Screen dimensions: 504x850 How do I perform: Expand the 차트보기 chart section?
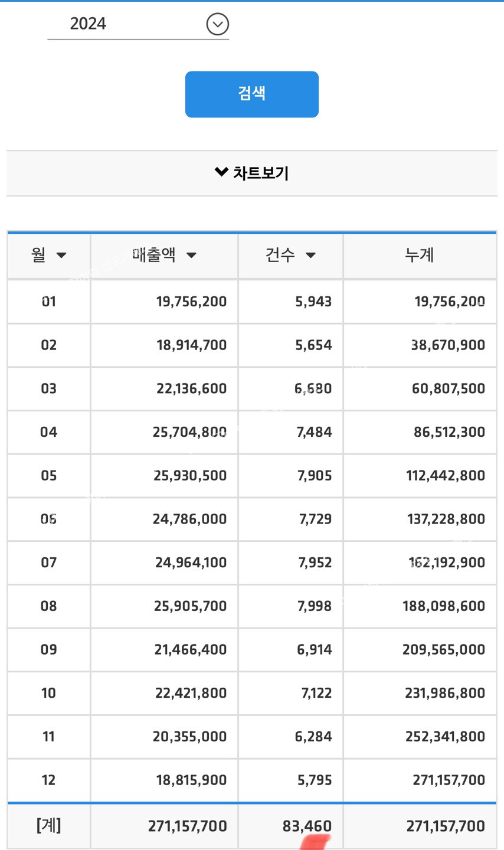252,173
